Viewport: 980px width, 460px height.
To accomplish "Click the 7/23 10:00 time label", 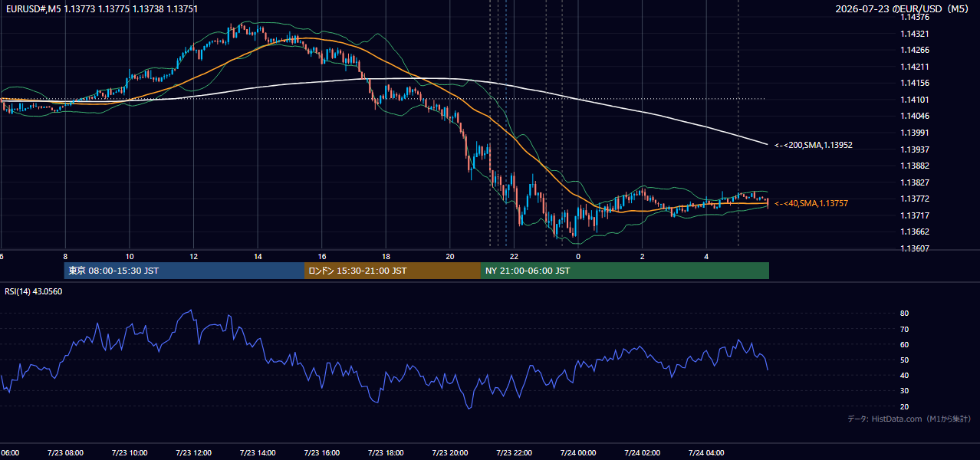I will (x=129, y=453).
